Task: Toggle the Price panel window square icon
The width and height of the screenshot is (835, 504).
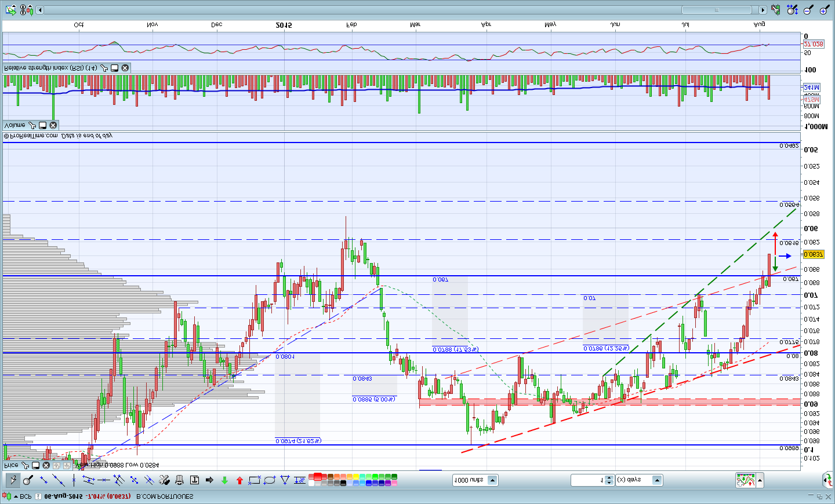Action: [35, 465]
